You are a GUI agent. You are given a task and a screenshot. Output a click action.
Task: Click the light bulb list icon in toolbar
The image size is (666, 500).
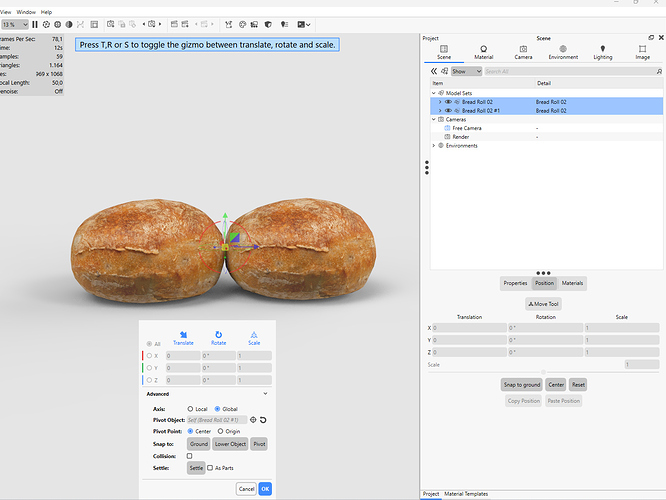(x=285, y=25)
